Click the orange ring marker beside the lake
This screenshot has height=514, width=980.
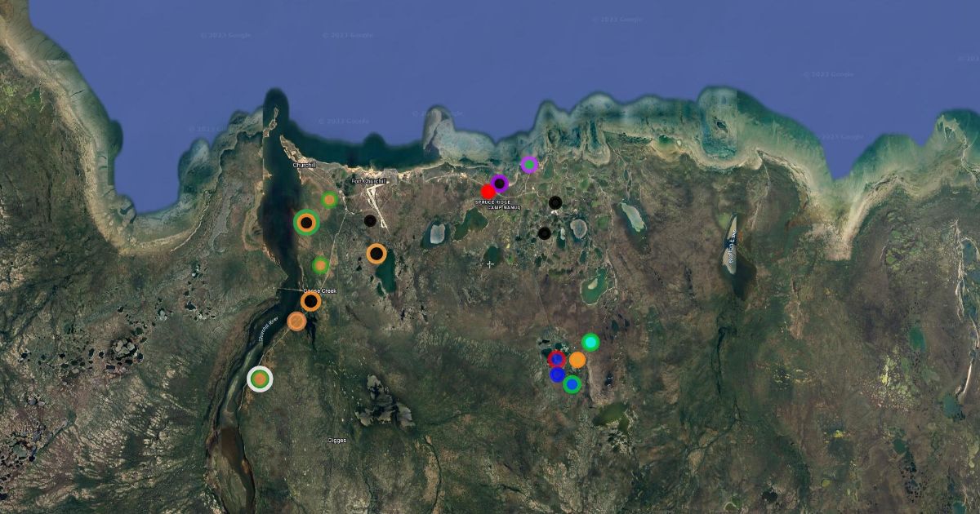point(376,254)
